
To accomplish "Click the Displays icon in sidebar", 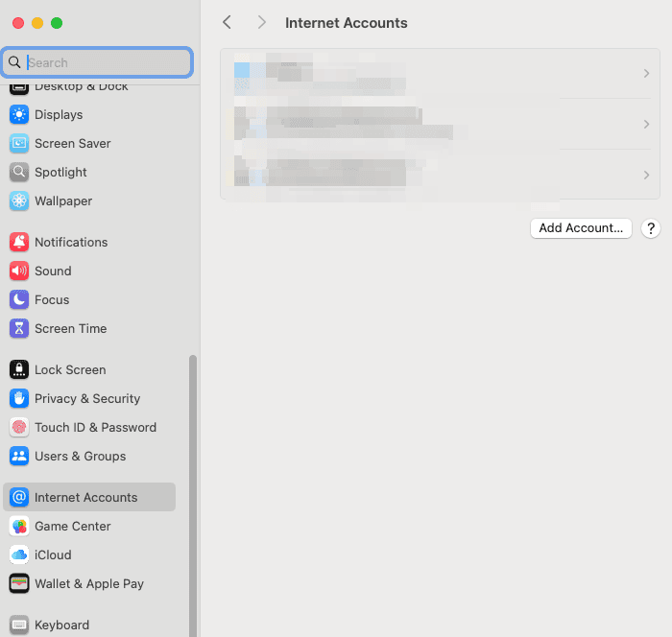I will (x=19, y=115).
